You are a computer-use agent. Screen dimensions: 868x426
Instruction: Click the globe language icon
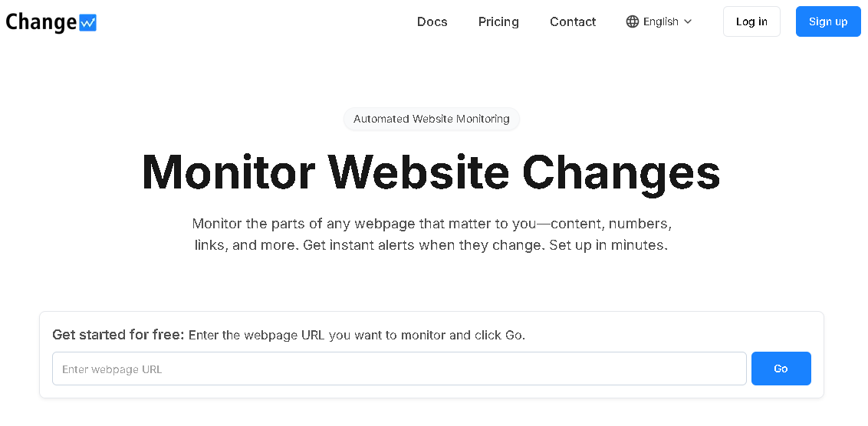pyautogui.click(x=633, y=21)
